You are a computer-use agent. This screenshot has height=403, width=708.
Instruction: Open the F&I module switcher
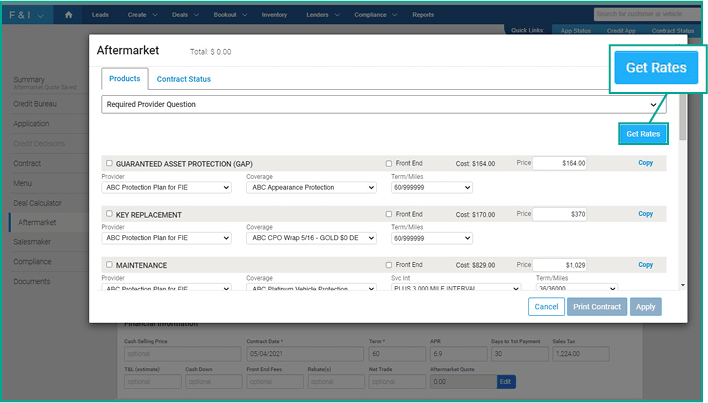(27, 15)
